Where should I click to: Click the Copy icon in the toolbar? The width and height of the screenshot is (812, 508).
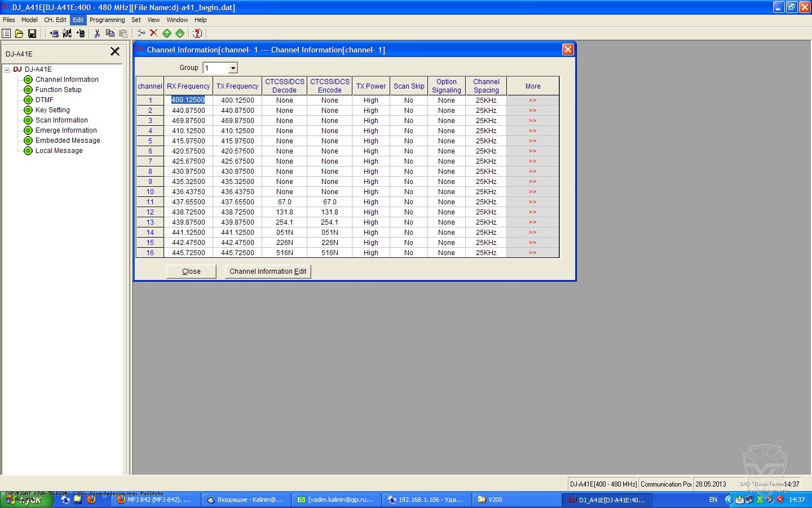point(110,34)
